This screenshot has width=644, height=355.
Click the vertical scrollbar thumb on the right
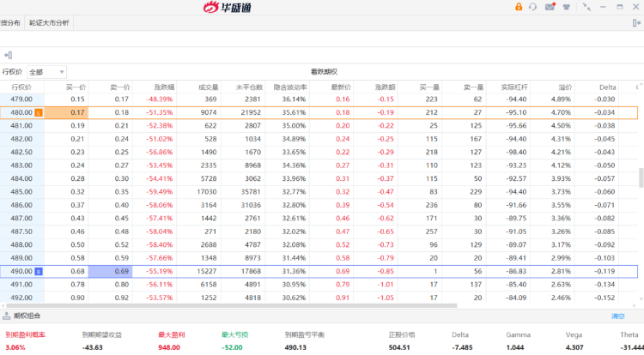coord(641,177)
